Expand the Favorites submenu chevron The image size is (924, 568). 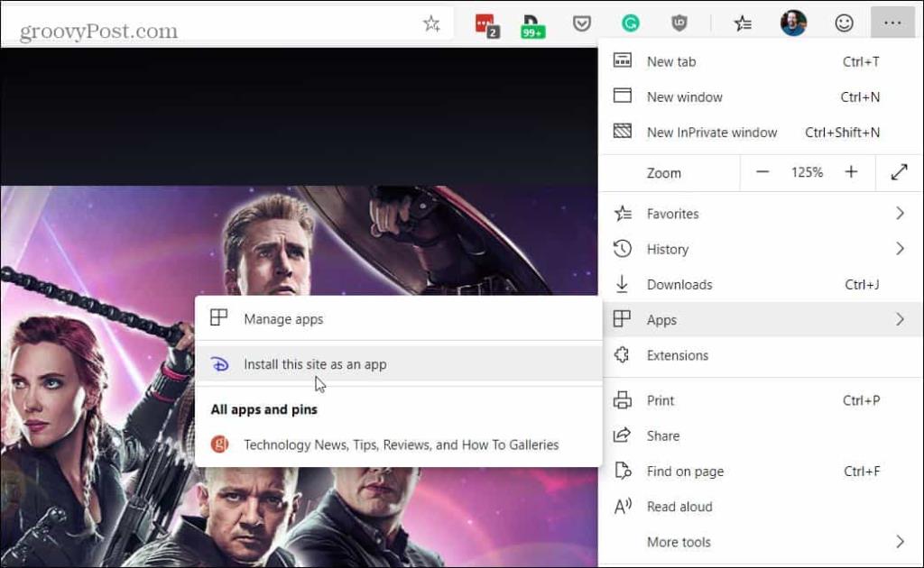click(x=900, y=213)
